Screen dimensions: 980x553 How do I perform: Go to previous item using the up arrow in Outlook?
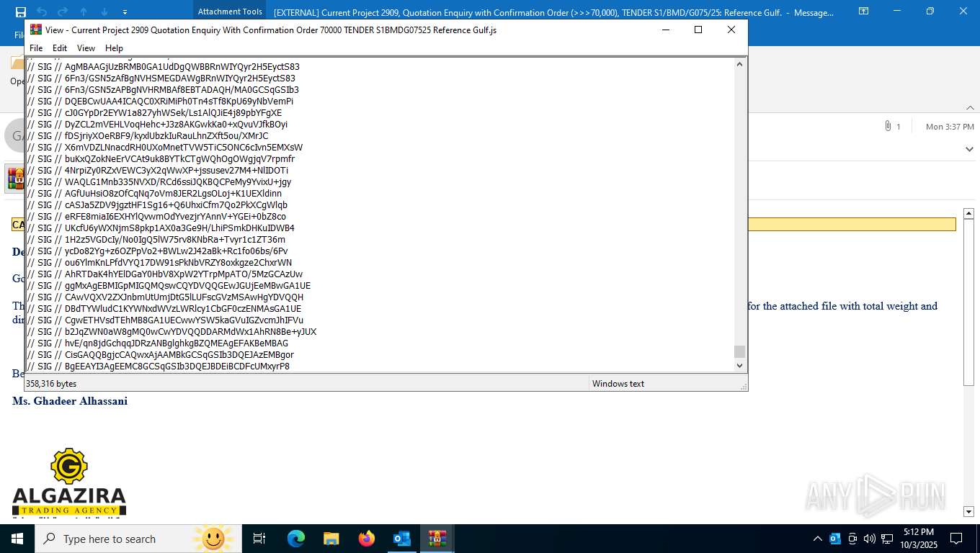pyautogui.click(x=84, y=12)
